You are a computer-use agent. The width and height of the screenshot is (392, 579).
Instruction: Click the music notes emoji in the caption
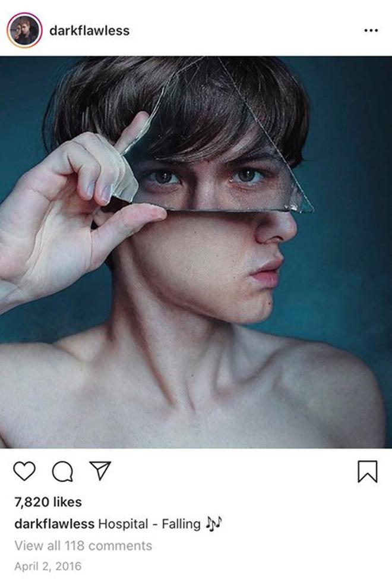pos(213,524)
